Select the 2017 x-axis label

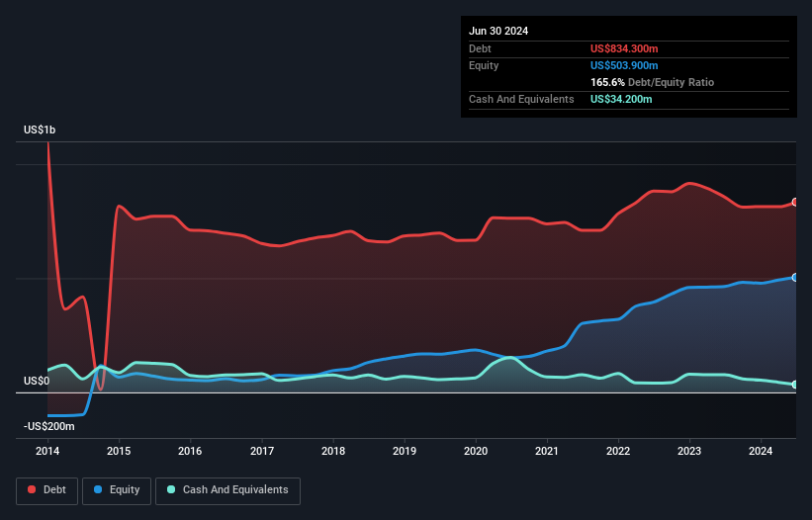click(262, 451)
